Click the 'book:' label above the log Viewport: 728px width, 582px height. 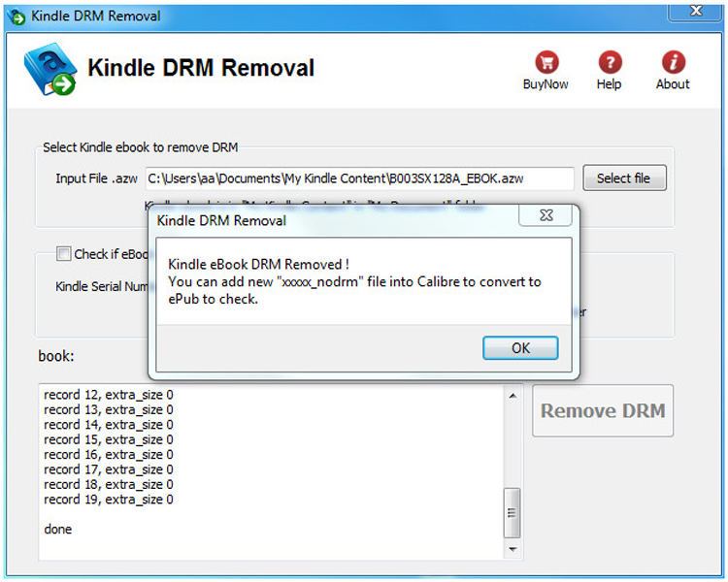tap(56, 356)
